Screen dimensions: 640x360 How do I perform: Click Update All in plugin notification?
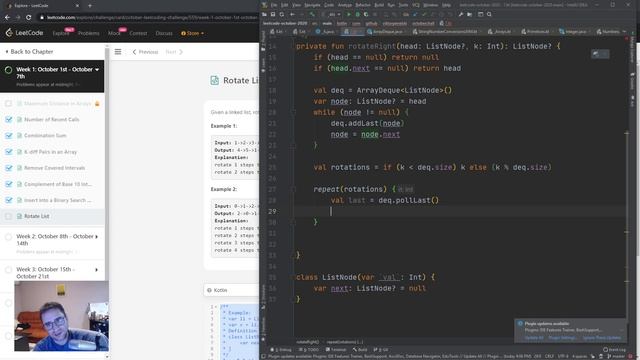click(534, 338)
